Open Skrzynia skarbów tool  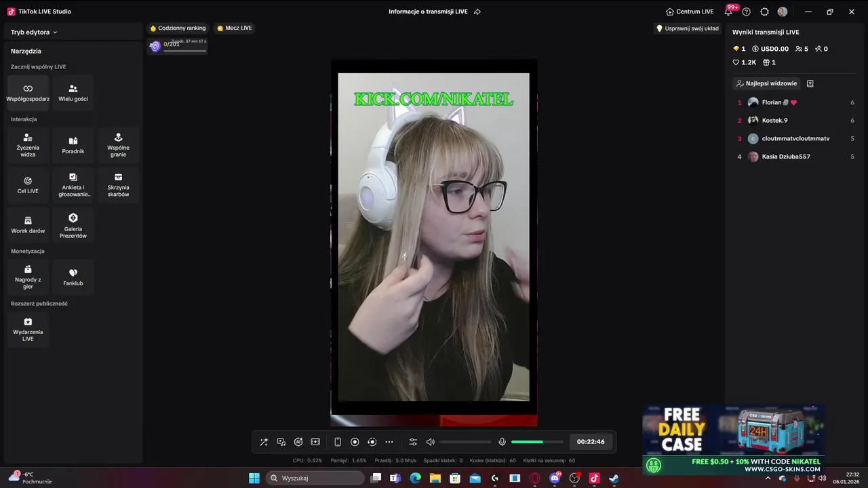[x=118, y=185]
